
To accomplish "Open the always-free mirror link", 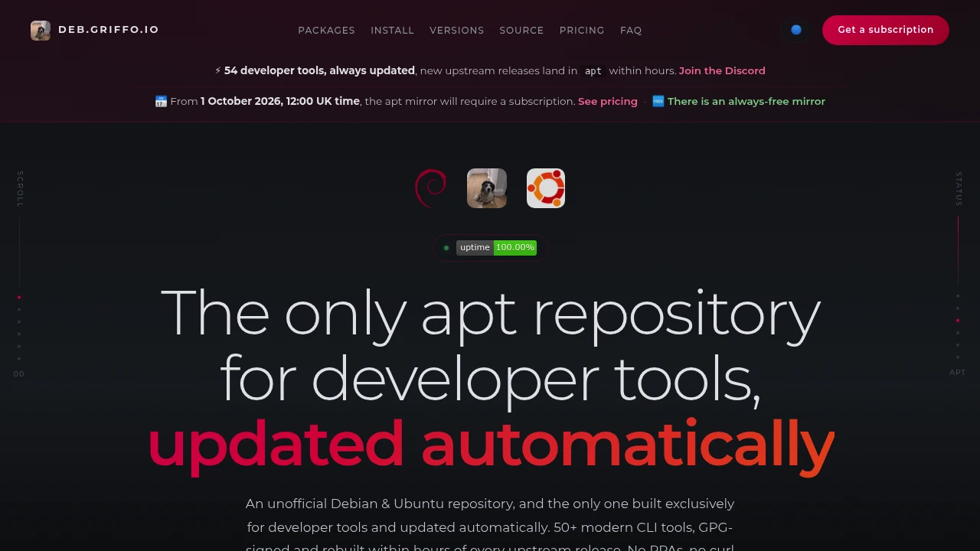I will pos(746,101).
